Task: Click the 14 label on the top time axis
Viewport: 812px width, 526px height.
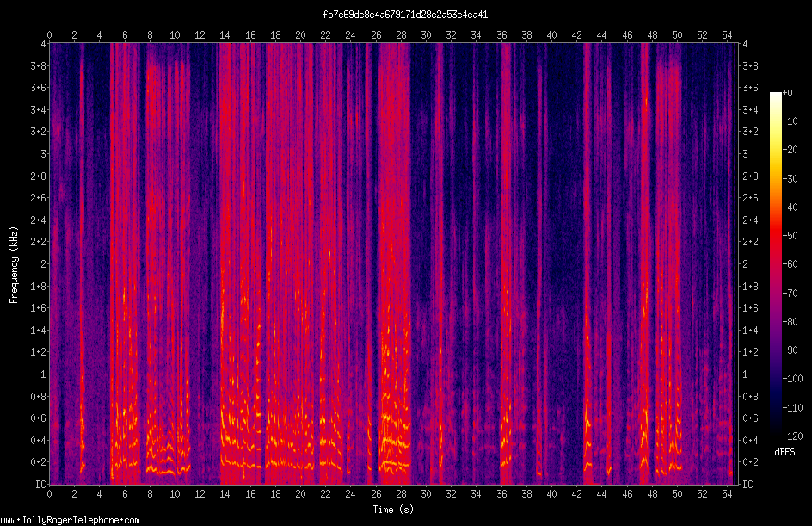Action: [x=225, y=35]
